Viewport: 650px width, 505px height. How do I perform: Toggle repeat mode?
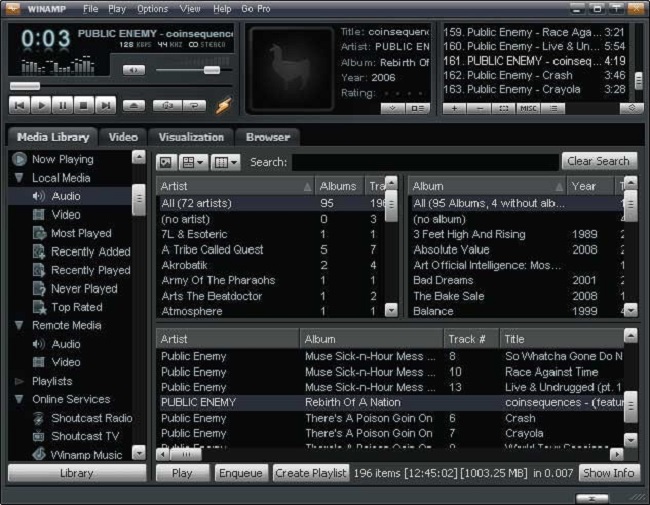(x=194, y=106)
